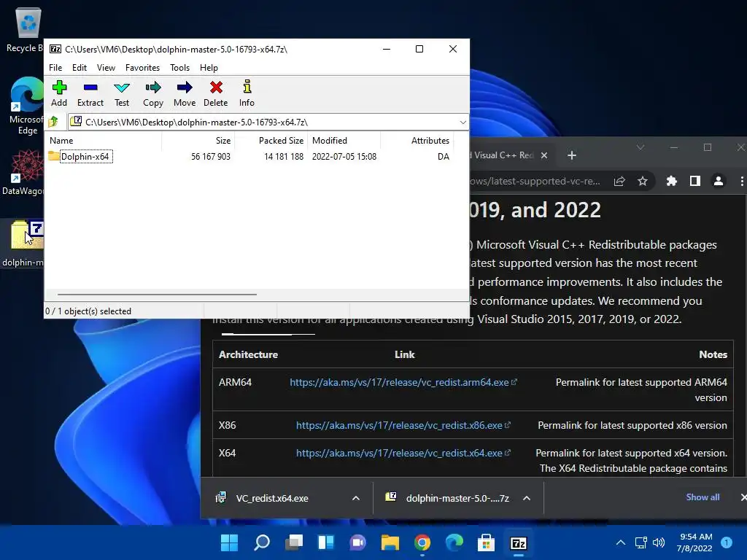Switch to Google Chrome in the taskbar

click(x=422, y=542)
